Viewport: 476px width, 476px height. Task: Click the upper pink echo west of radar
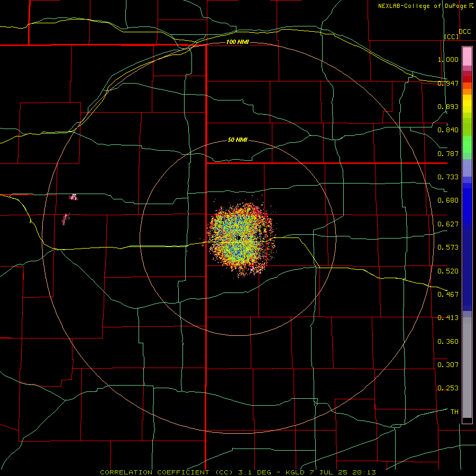pos(74,197)
